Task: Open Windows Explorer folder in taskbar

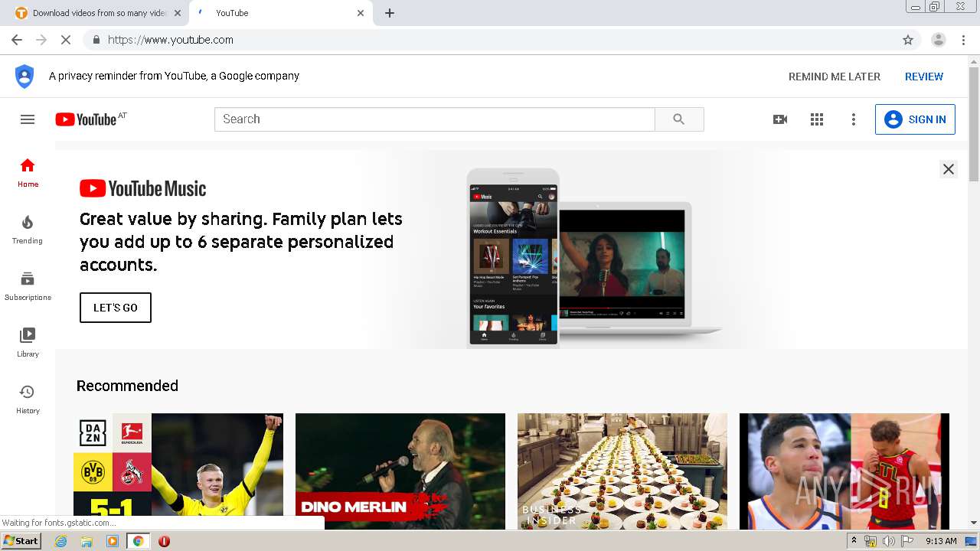Action: [x=87, y=541]
